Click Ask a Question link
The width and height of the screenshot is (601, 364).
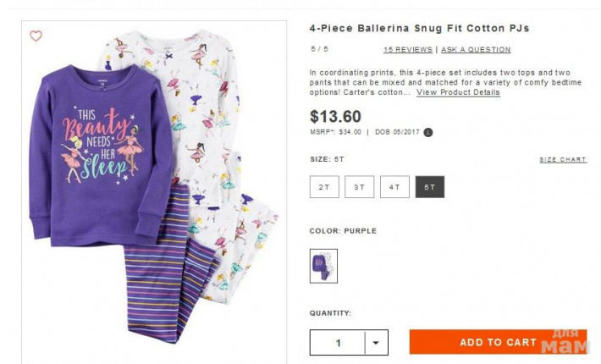tap(476, 50)
